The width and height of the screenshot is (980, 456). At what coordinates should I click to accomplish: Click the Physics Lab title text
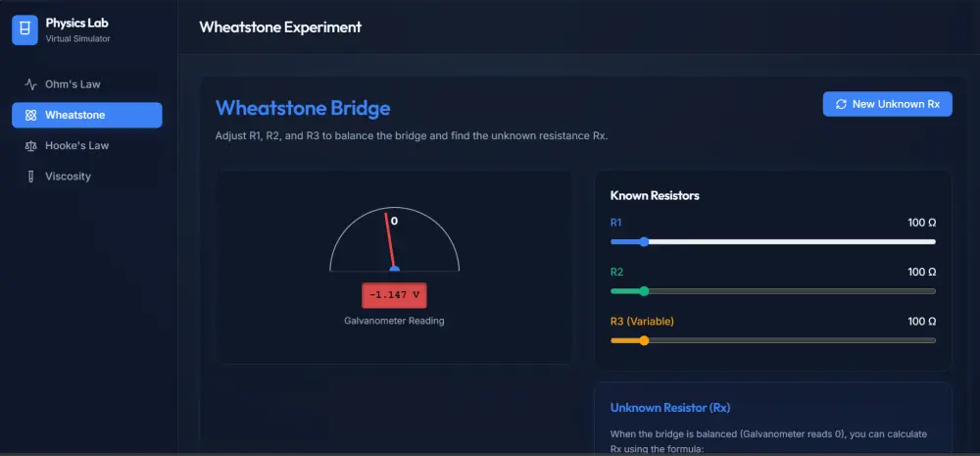tap(76, 24)
